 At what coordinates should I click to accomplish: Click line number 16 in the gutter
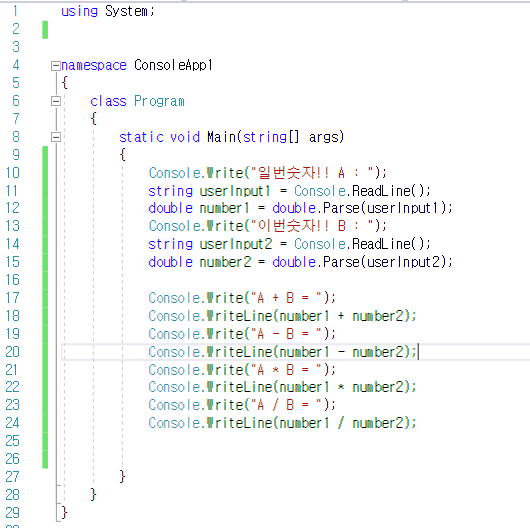(13, 280)
